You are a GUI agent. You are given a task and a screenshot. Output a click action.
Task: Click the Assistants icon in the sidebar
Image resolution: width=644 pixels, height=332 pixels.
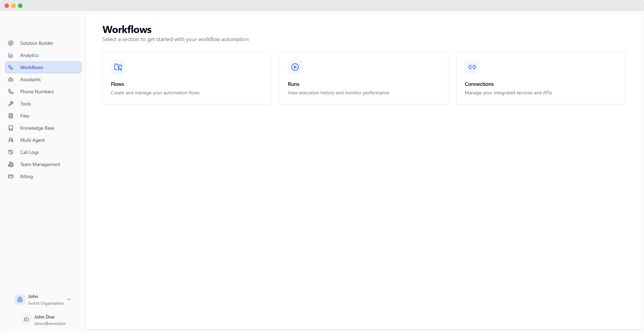pos(11,79)
